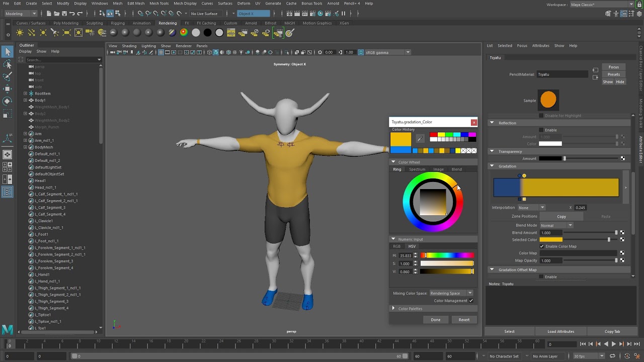
Task: Click the red swatch in color history
Action: pyautogui.click(x=433, y=135)
